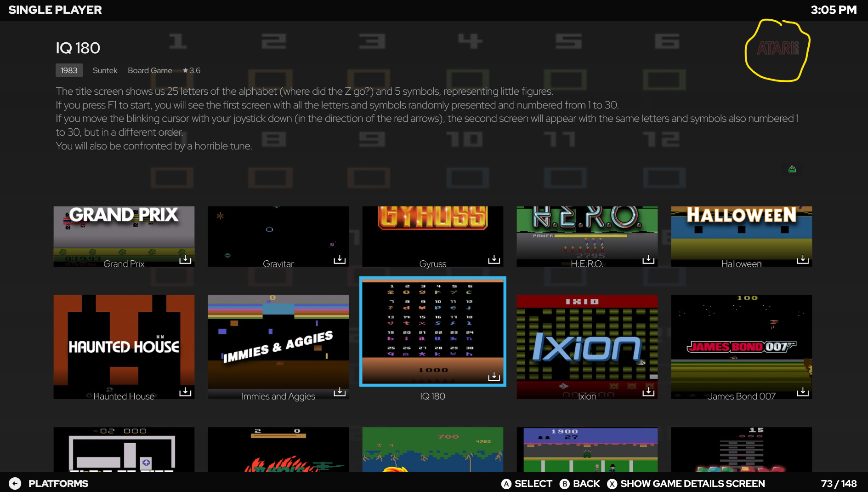
Task: Click the star rating 3.6
Action: (x=192, y=70)
